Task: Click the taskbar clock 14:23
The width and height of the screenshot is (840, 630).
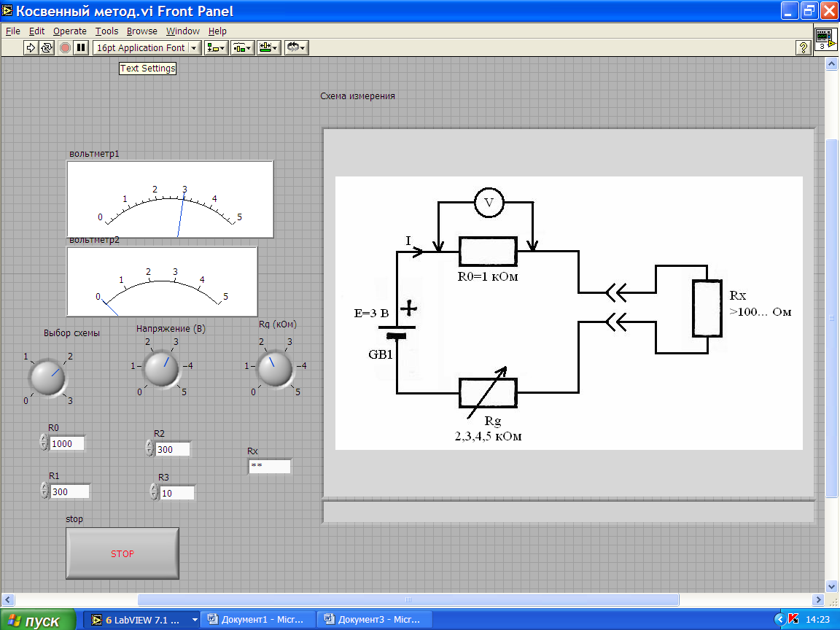Action: (x=818, y=620)
